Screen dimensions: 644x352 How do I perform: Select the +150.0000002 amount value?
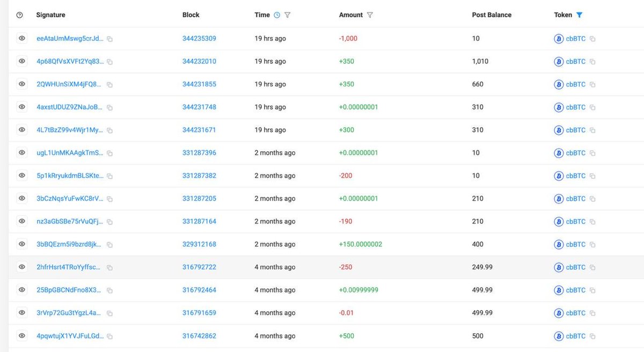(x=361, y=244)
